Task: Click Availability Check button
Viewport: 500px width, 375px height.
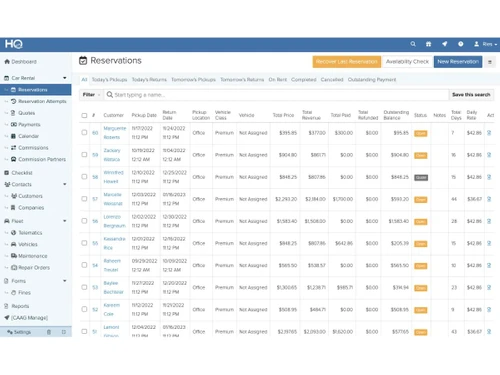Action: pyautogui.click(x=407, y=62)
